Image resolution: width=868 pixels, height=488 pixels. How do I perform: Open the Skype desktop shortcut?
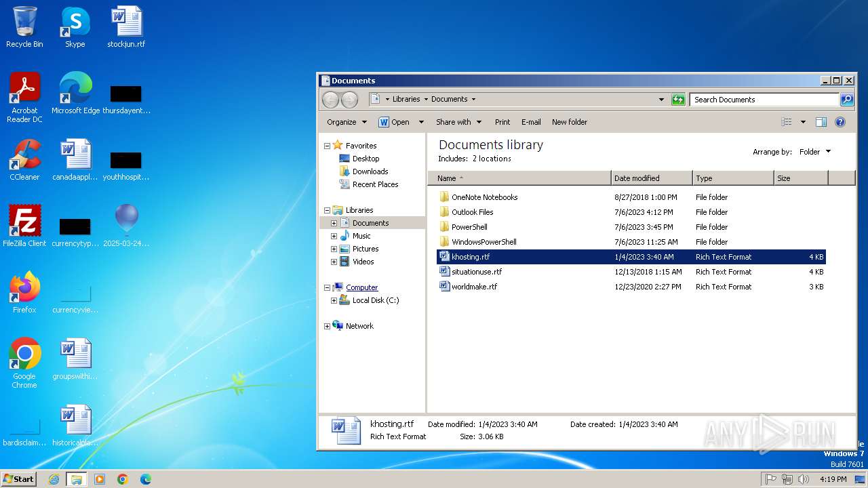pos(75,27)
